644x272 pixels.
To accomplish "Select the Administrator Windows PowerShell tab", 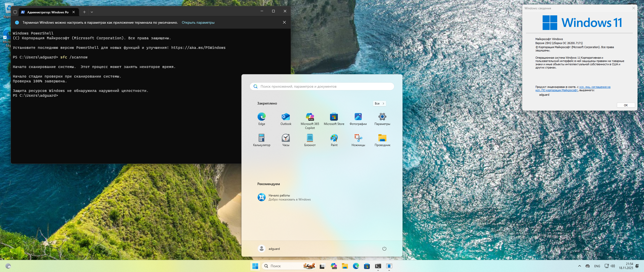I will [48, 12].
